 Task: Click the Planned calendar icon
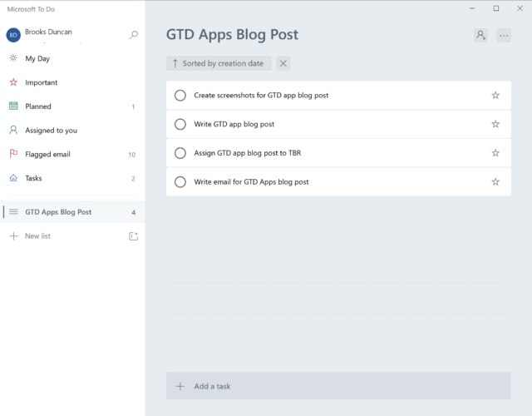coord(13,106)
